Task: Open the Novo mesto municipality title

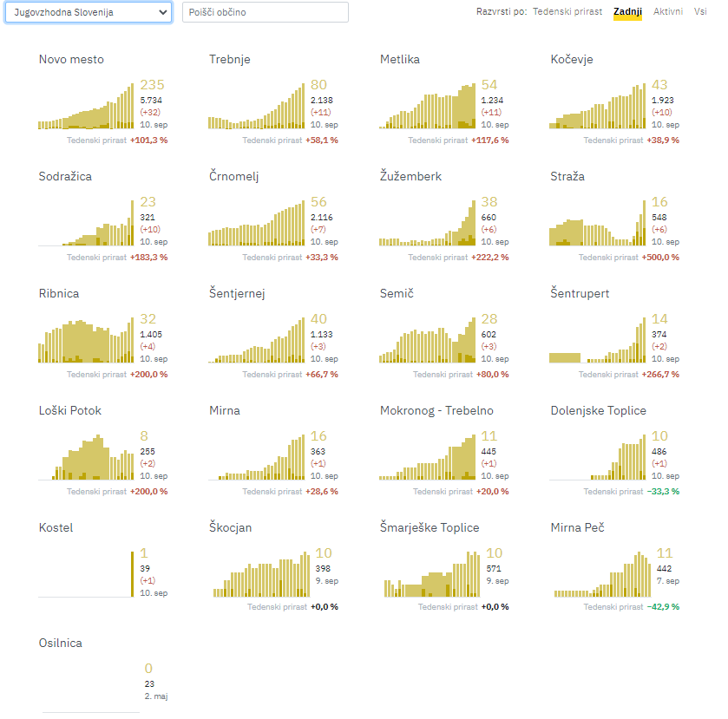Action: pos(71,60)
